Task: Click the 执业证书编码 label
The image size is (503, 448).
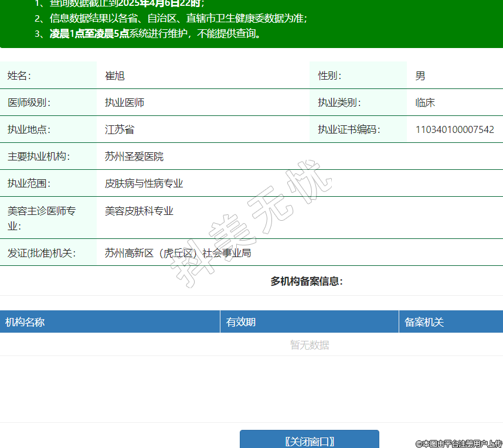Action: (349, 129)
